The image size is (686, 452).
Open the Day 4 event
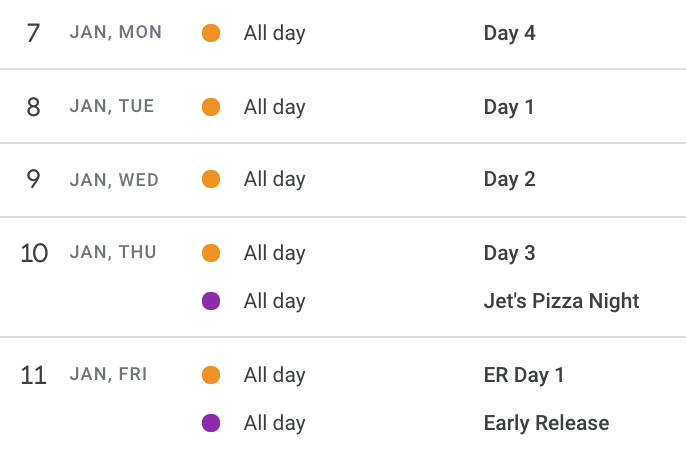point(509,33)
